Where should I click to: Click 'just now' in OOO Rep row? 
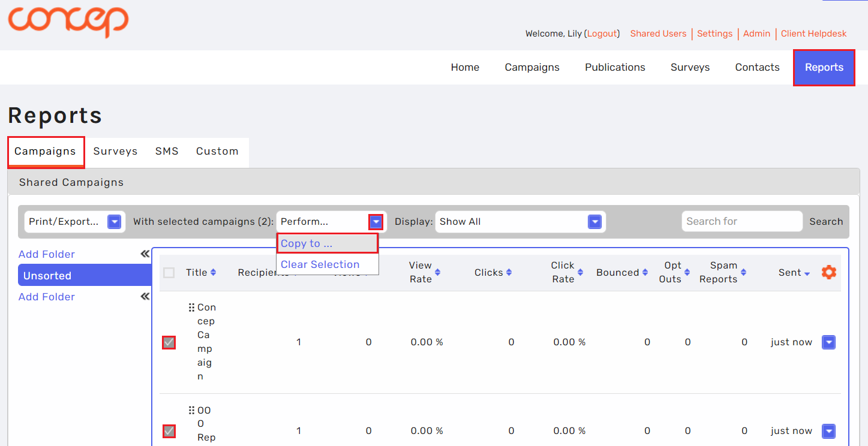pyautogui.click(x=791, y=431)
